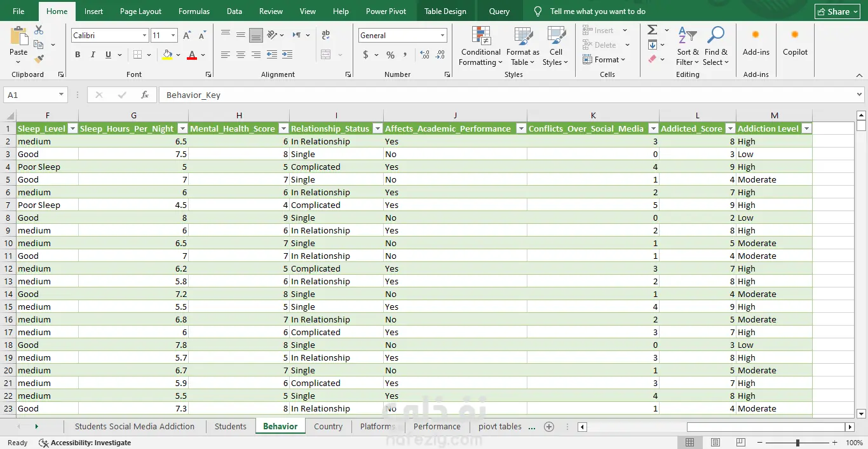Switch to the Performance sheet tab
The height and width of the screenshot is (449, 868).
point(437,427)
